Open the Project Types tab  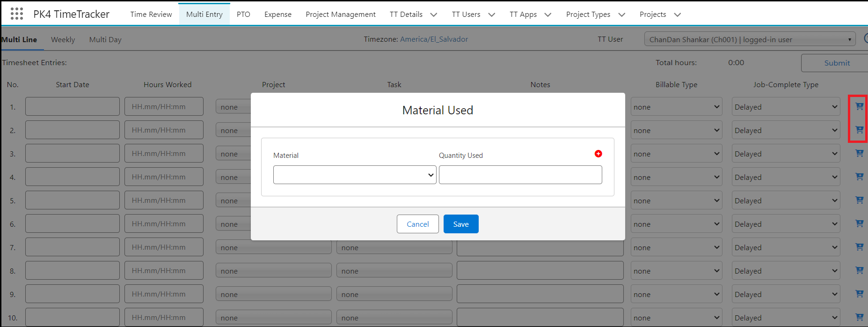click(588, 15)
